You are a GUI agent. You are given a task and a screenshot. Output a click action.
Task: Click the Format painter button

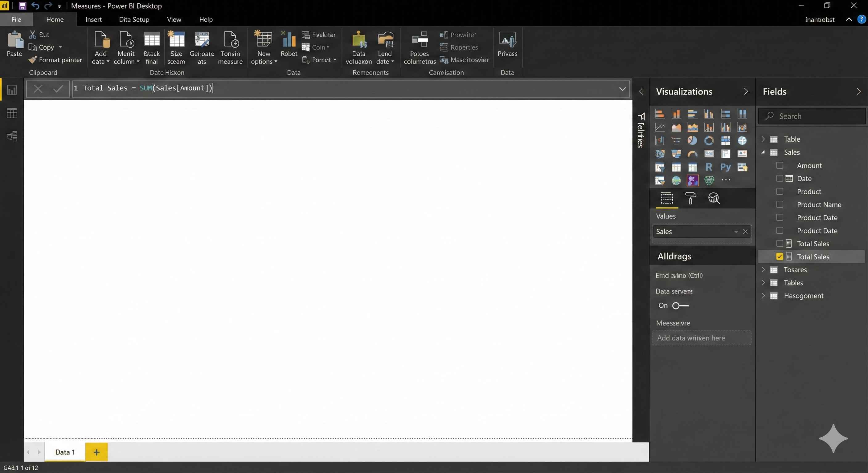tap(55, 60)
